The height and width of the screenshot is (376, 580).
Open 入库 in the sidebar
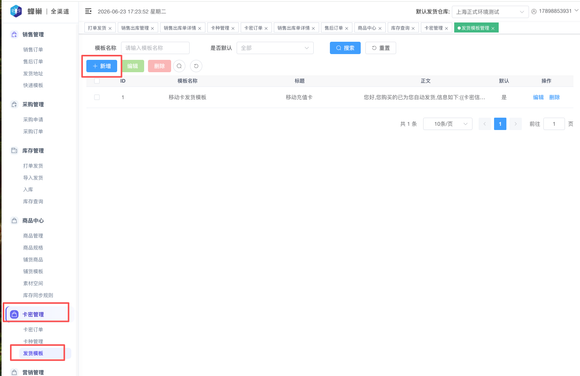point(28,189)
